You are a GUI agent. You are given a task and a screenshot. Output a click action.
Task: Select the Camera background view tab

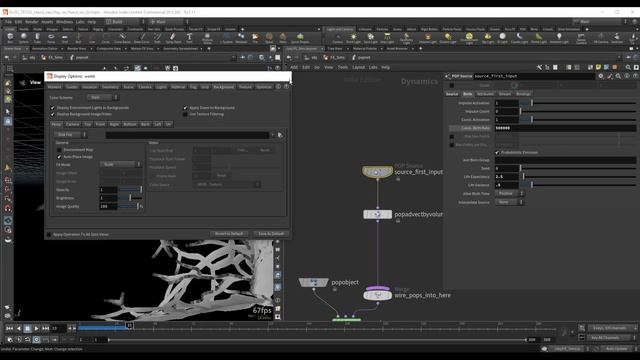pyautogui.click(x=73, y=124)
